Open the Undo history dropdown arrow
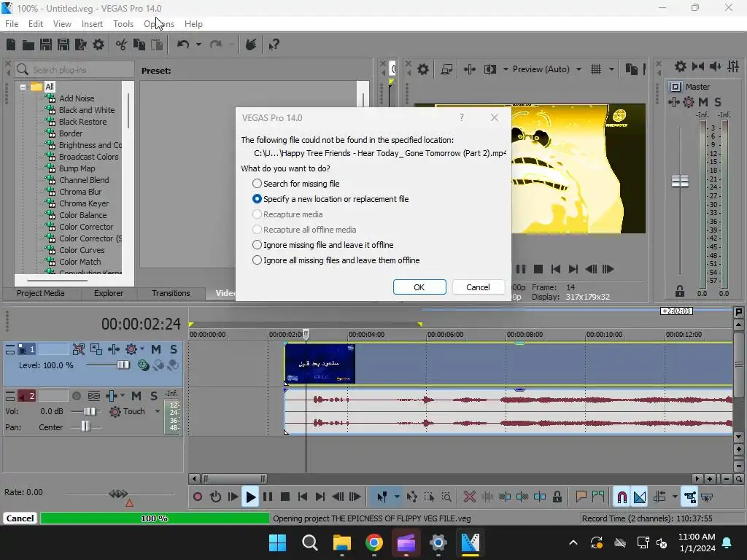Viewport: 747px width, 560px height. [x=198, y=44]
